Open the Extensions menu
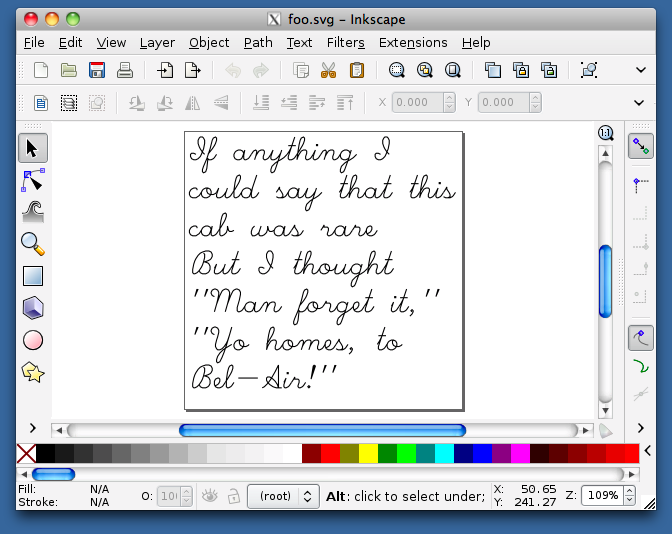Screen dimensions: 672x534 tap(413, 42)
